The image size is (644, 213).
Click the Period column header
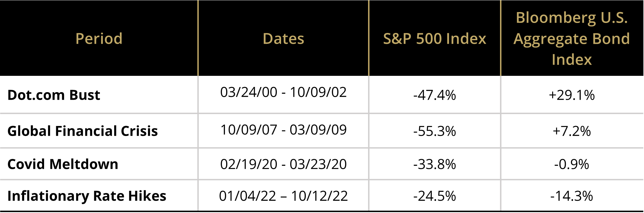(x=99, y=39)
